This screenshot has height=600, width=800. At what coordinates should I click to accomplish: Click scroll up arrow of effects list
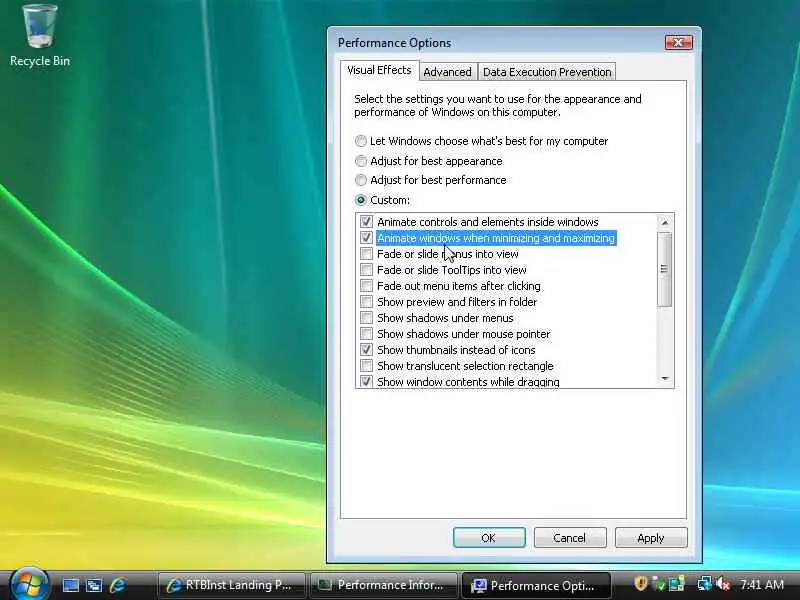tap(664, 222)
